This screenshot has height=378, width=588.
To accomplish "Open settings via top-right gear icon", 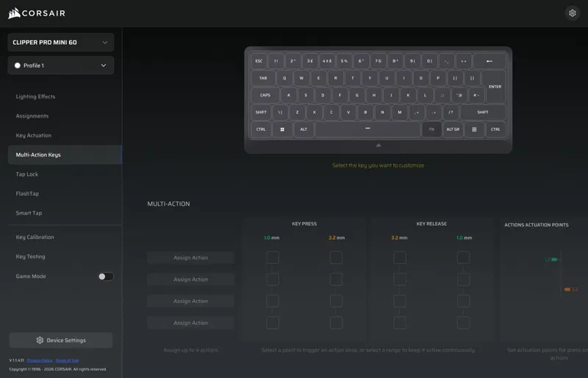I will pyautogui.click(x=573, y=13).
